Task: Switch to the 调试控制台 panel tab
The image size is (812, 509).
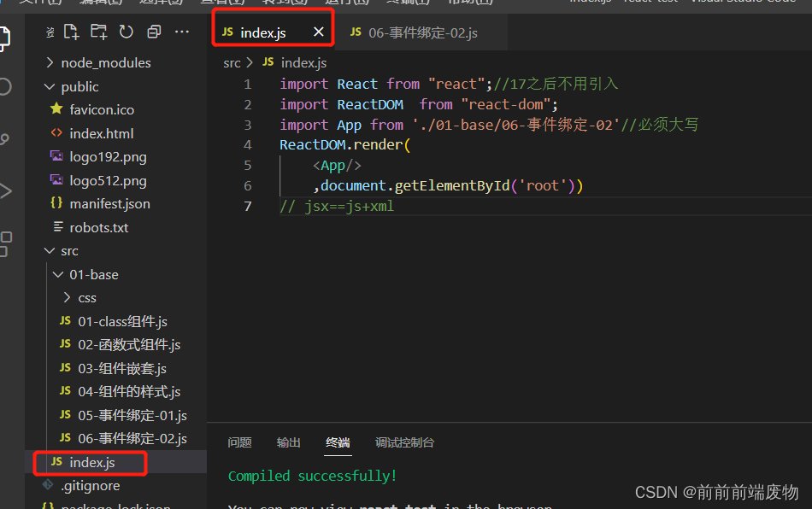Action: pyautogui.click(x=404, y=442)
